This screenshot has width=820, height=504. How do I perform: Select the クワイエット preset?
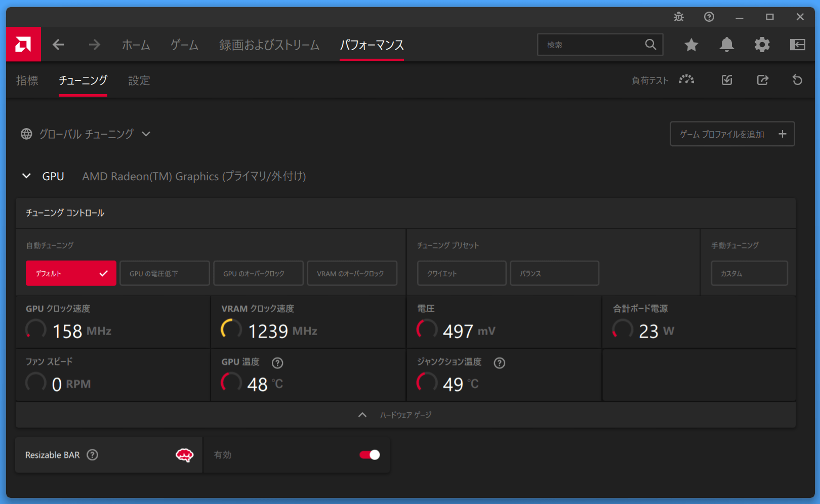[462, 273]
